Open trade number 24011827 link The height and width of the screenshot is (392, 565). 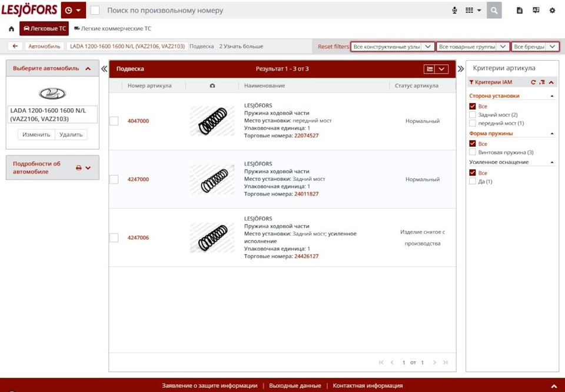306,194
